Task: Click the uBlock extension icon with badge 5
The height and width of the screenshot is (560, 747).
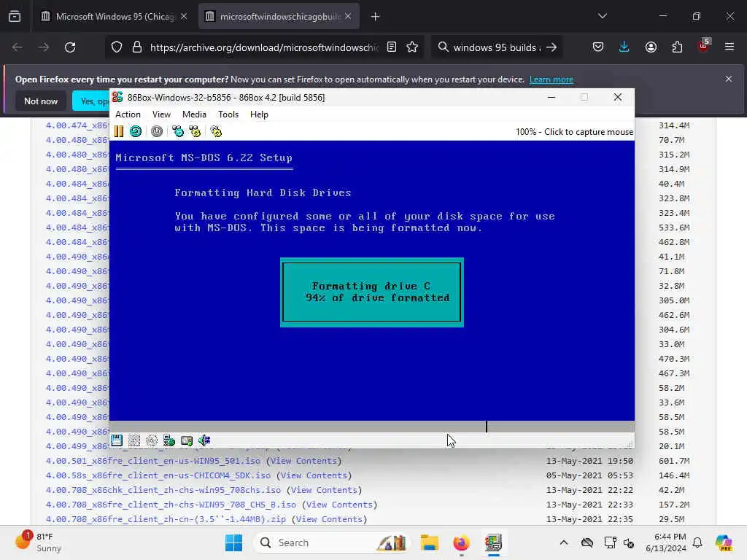Action: (704, 46)
